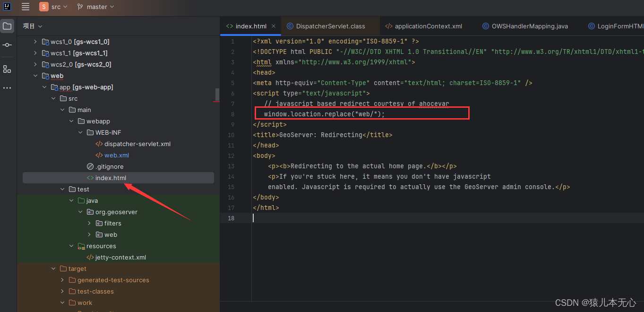Click the .gitignore file icon
The width and height of the screenshot is (644, 312).
pyautogui.click(x=90, y=166)
